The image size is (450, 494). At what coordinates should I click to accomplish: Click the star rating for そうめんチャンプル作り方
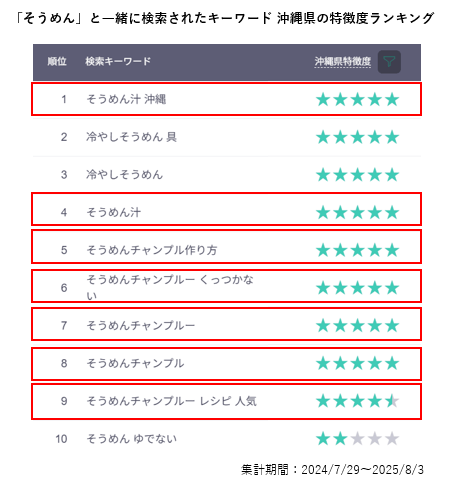point(357,250)
